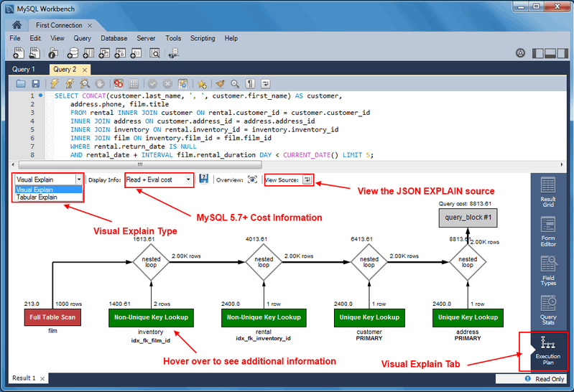Click the inventory Non-Unique Key Lookup node
The image size is (574, 392).
coord(151,318)
